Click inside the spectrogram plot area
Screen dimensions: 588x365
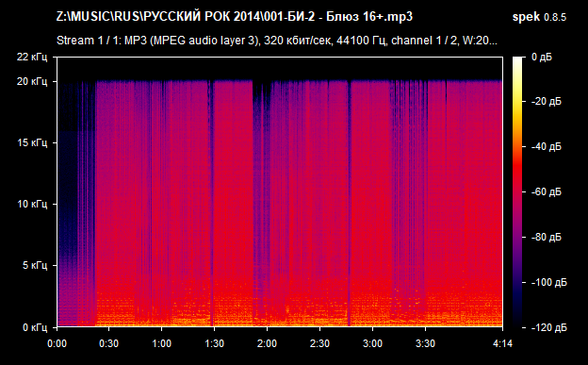[x=280, y=191]
